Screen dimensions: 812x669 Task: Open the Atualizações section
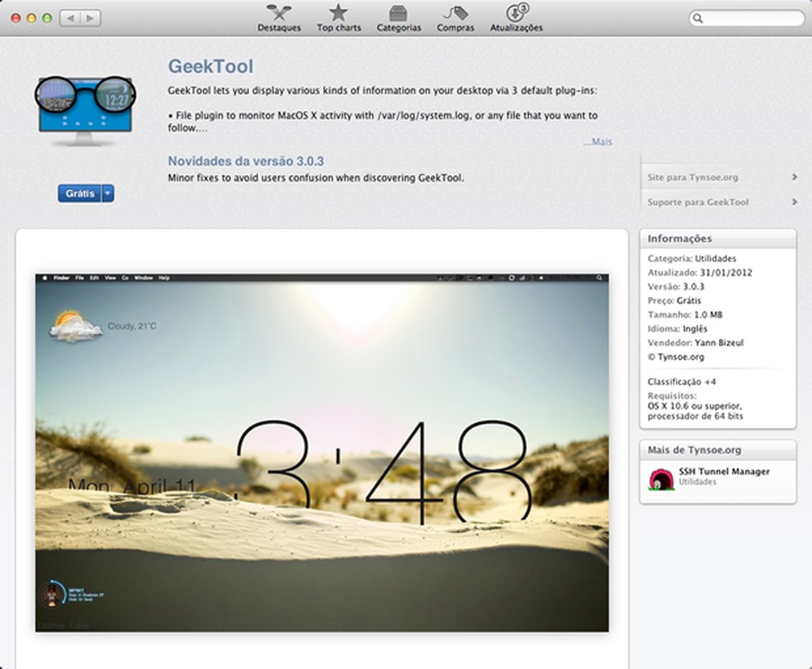[x=517, y=18]
